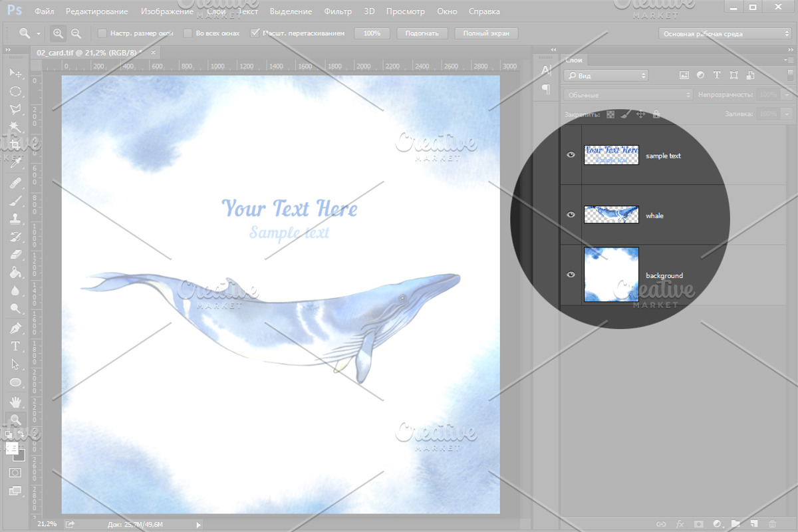Select the Ellipse shape tool

(15, 382)
